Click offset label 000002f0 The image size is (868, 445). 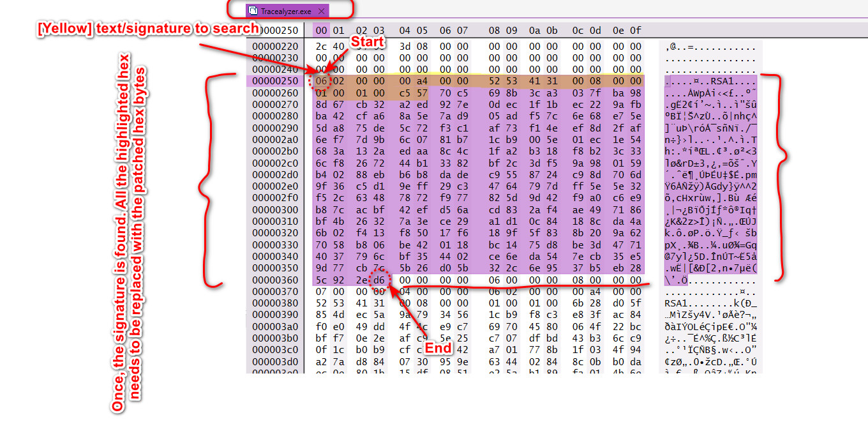275,198
